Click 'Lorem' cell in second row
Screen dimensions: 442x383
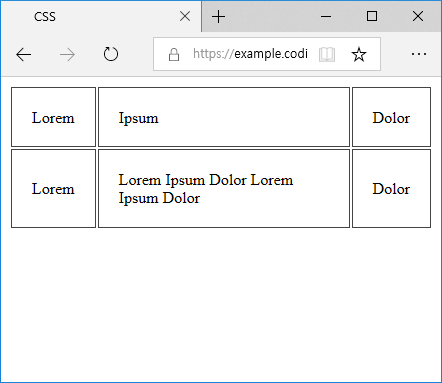tap(53, 188)
